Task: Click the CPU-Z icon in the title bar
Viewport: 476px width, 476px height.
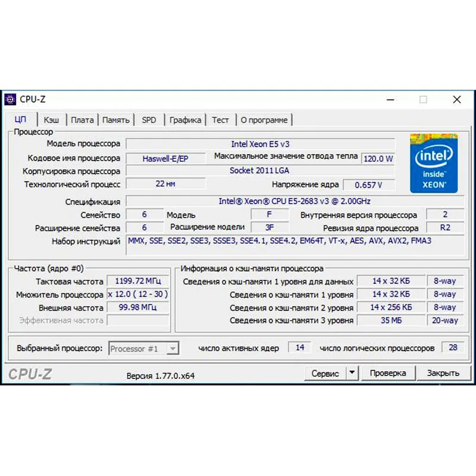Action: (x=11, y=99)
